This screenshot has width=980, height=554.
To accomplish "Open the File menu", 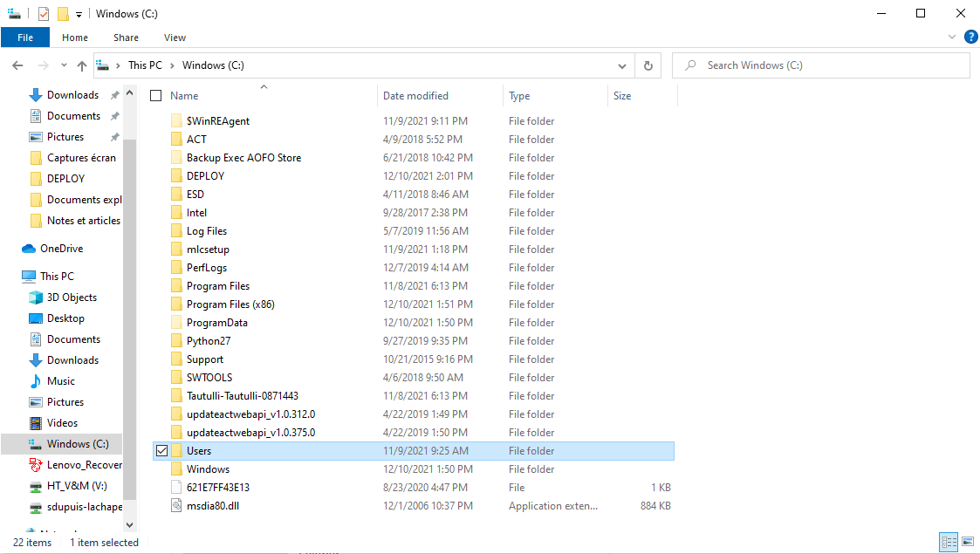I will [x=25, y=38].
